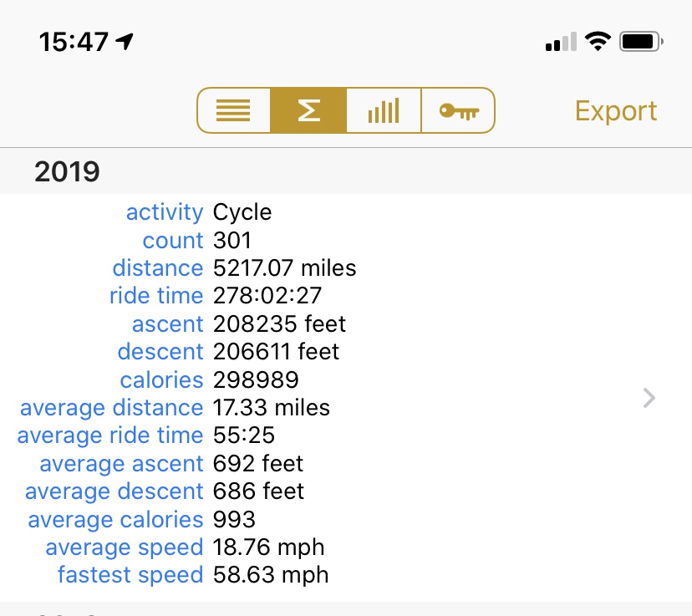The width and height of the screenshot is (692, 616).
Task: Select the ride time value 278:02:27
Action: click(267, 296)
